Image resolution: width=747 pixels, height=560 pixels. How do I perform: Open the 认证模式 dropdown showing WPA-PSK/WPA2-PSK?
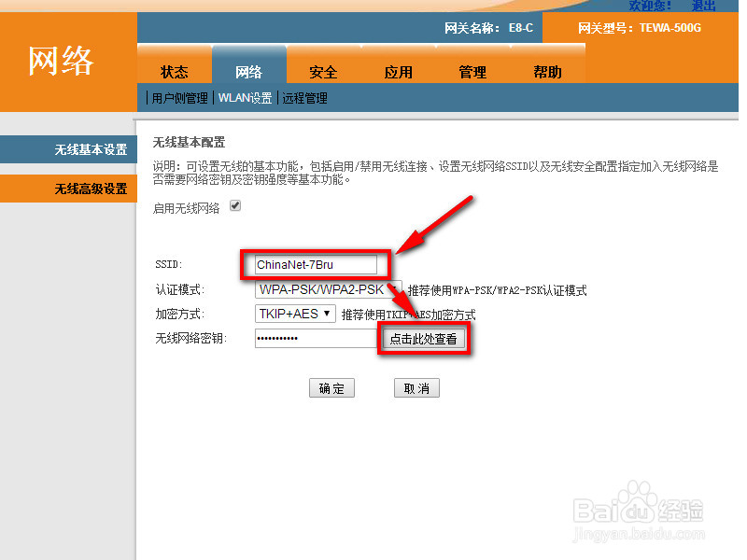pyautogui.click(x=325, y=289)
